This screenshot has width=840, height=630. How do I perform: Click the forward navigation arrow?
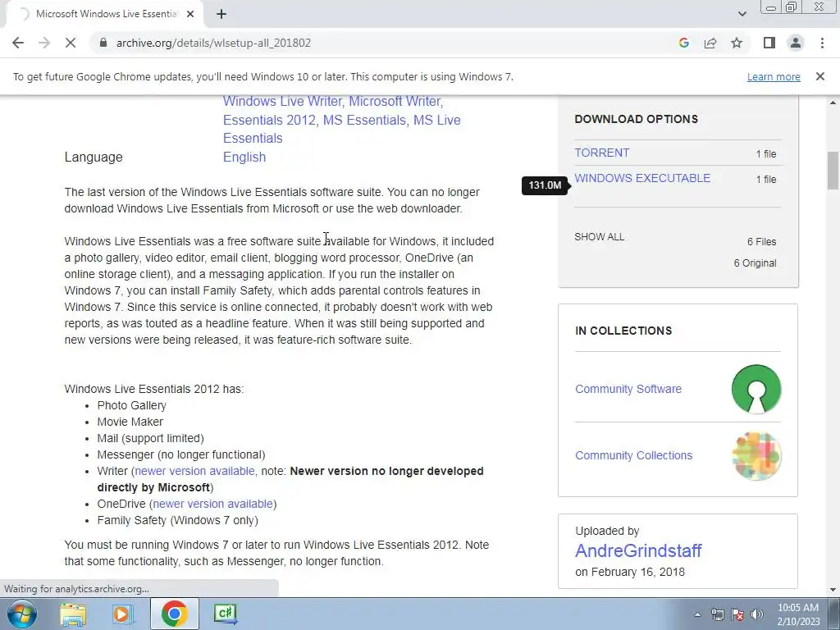click(x=44, y=43)
